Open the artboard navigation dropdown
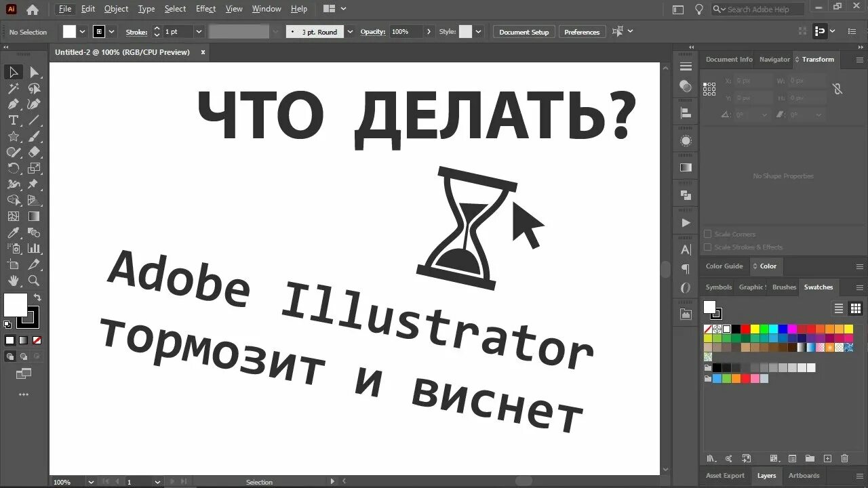 point(157,482)
